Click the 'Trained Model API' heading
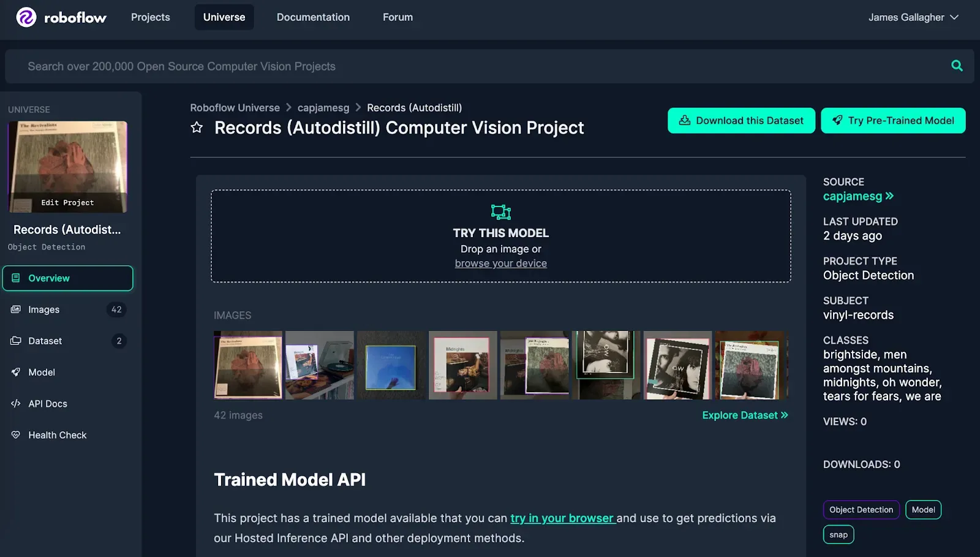Screen dimensions: 980x557 click(290, 480)
